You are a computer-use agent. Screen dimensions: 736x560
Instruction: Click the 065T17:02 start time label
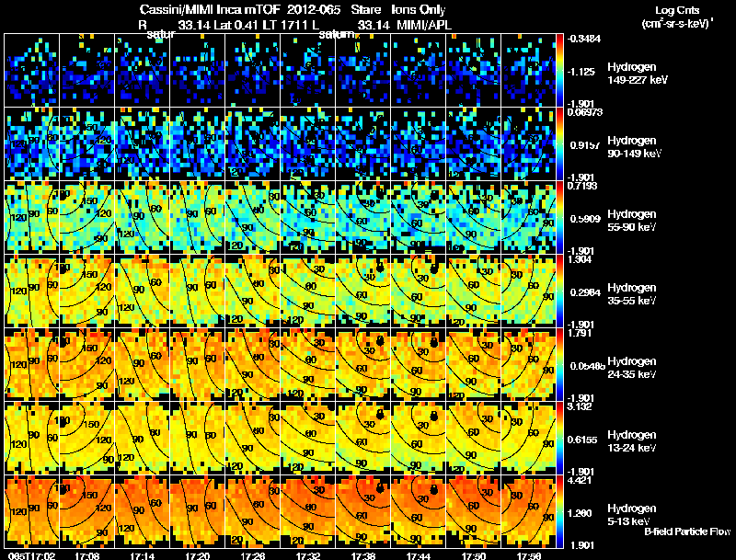click(31, 556)
